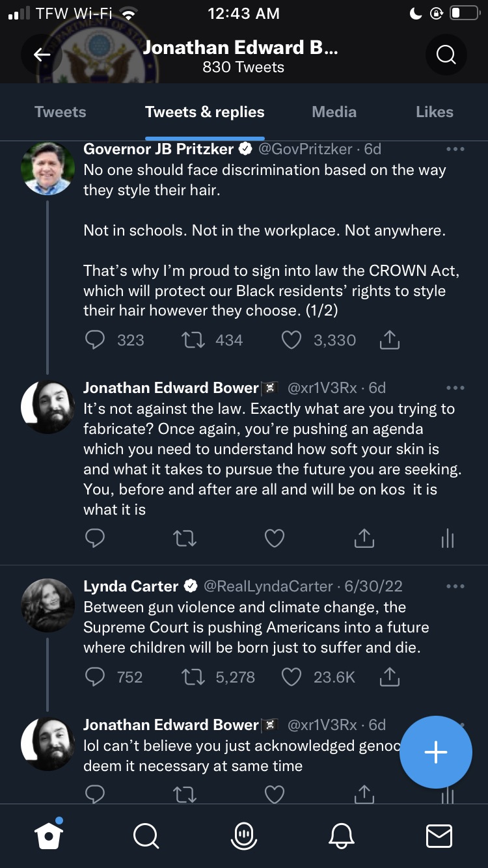Open Spaces microphone icon in bottom bar
Viewport: 488px width, 868px height.
(244, 835)
